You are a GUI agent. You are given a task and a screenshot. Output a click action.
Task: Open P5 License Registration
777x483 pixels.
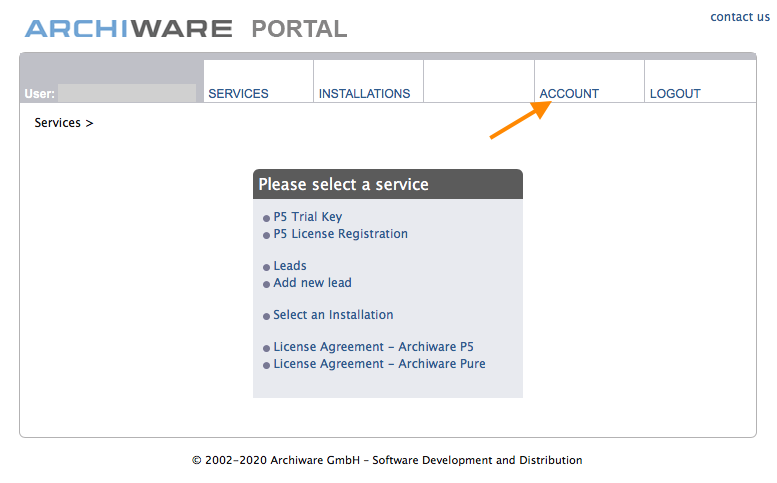[340, 233]
